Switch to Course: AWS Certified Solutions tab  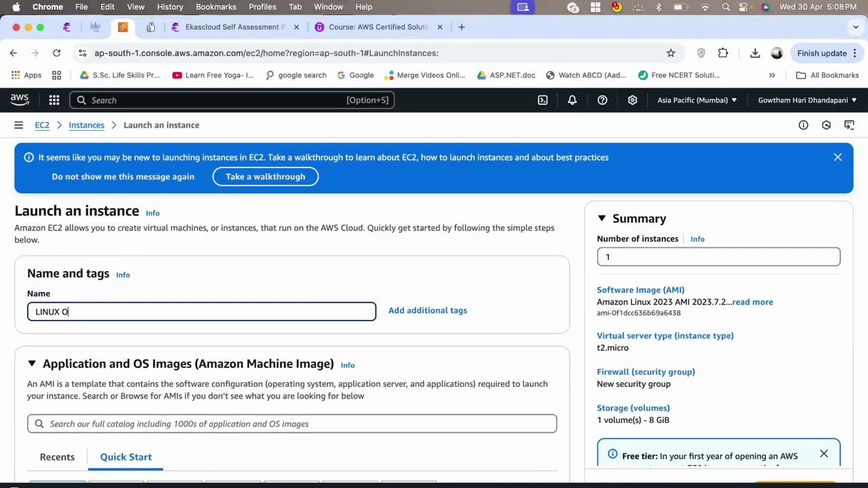click(x=378, y=27)
